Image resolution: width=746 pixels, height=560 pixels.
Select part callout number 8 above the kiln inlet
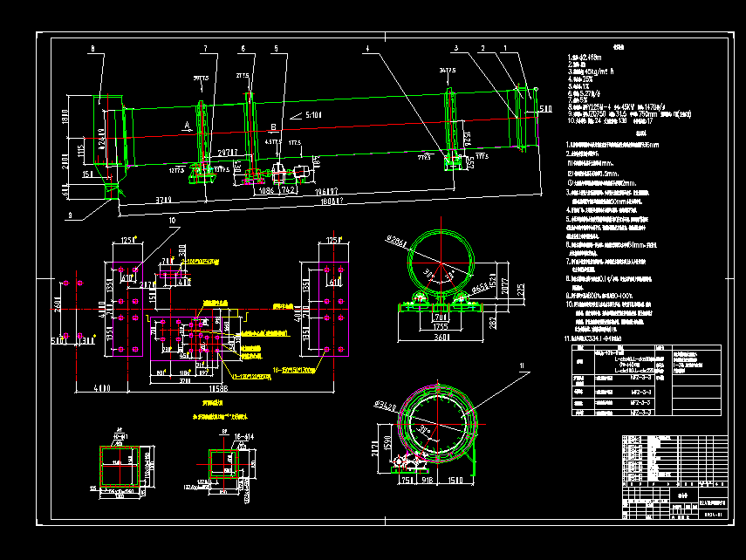(x=92, y=49)
